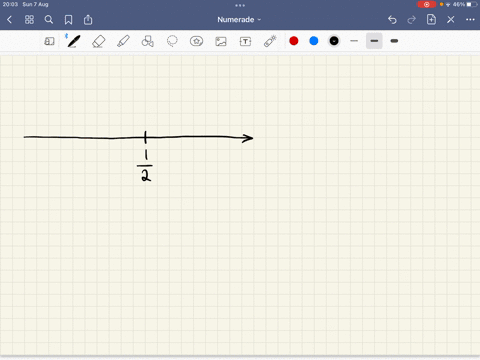Open the Numerade document title dropdown
The height and width of the screenshot is (360, 480).
pos(239,20)
